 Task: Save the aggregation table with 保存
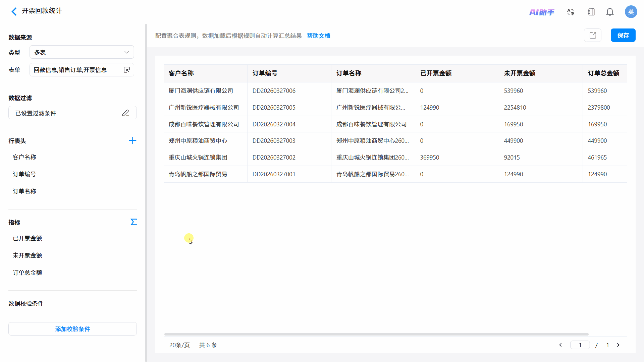coord(623,35)
